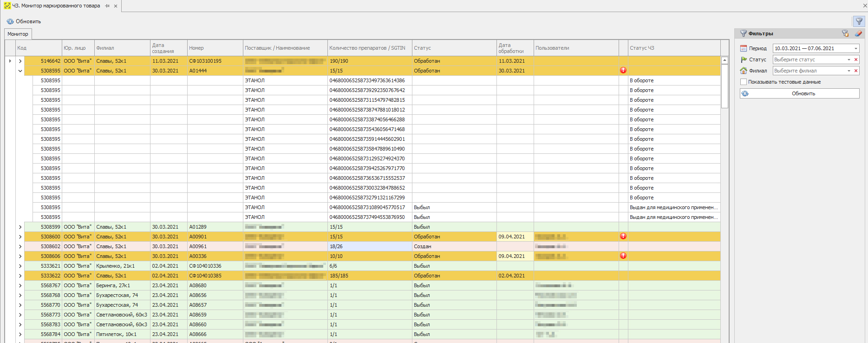Toggle the filter panel funnel button
Viewport: 868px width, 343px height.
859,21
